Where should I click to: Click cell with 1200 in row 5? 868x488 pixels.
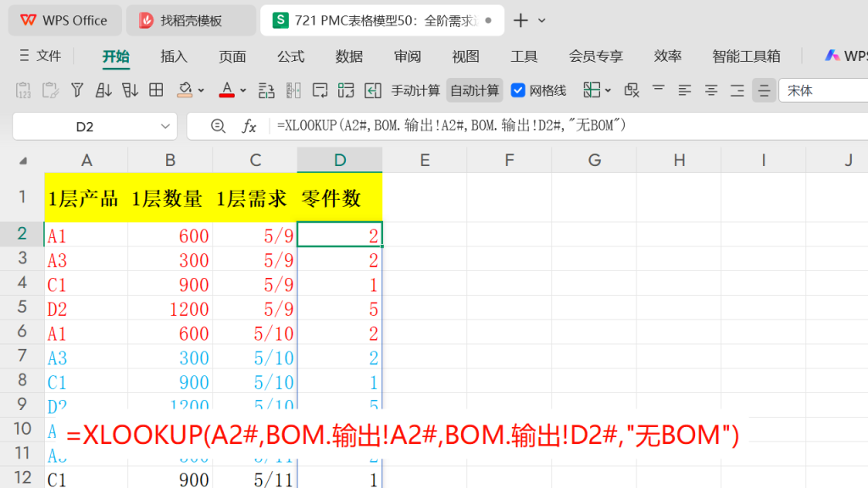(170, 308)
